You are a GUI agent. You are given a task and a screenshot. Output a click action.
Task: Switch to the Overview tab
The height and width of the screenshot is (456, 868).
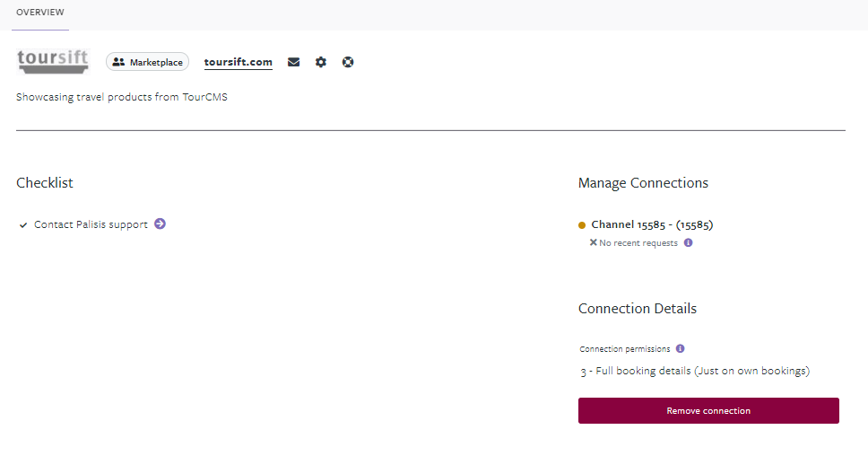pyautogui.click(x=40, y=13)
